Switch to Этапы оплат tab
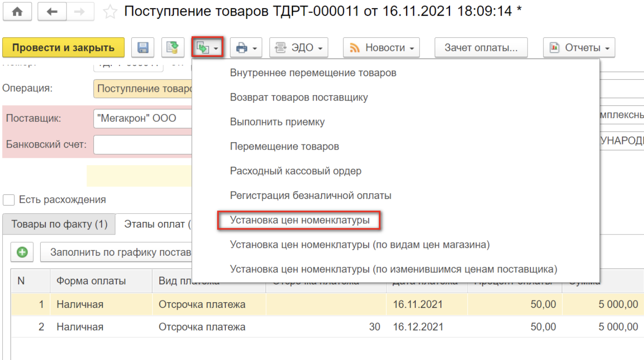Screen dimensions: 644x360 coord(153,224)
